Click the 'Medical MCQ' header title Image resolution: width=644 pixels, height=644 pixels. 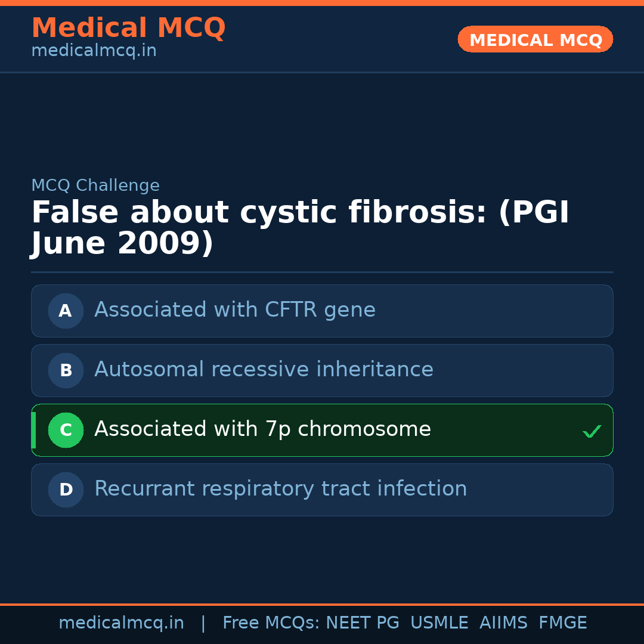tap(128, 28)
